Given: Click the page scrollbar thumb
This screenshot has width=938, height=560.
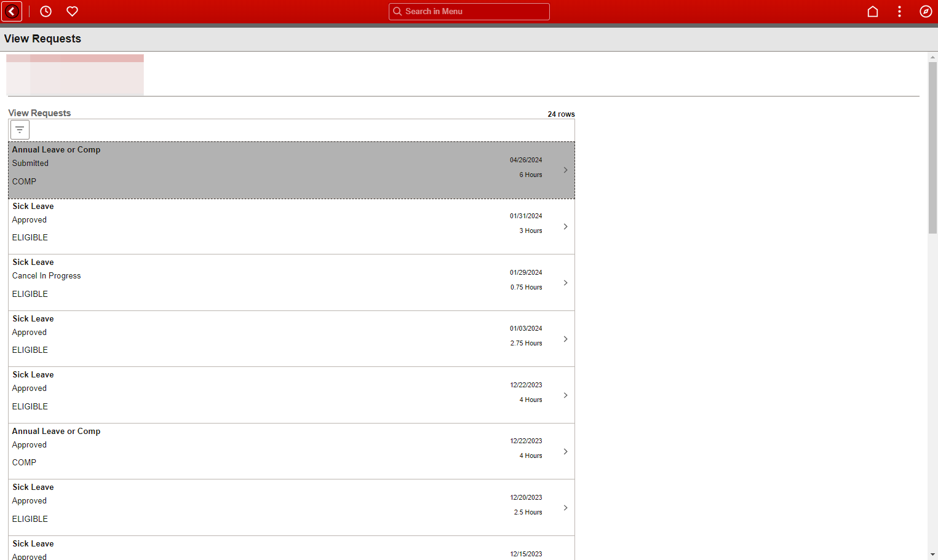Looking at the screenshot, I should (x=932, y=148).
